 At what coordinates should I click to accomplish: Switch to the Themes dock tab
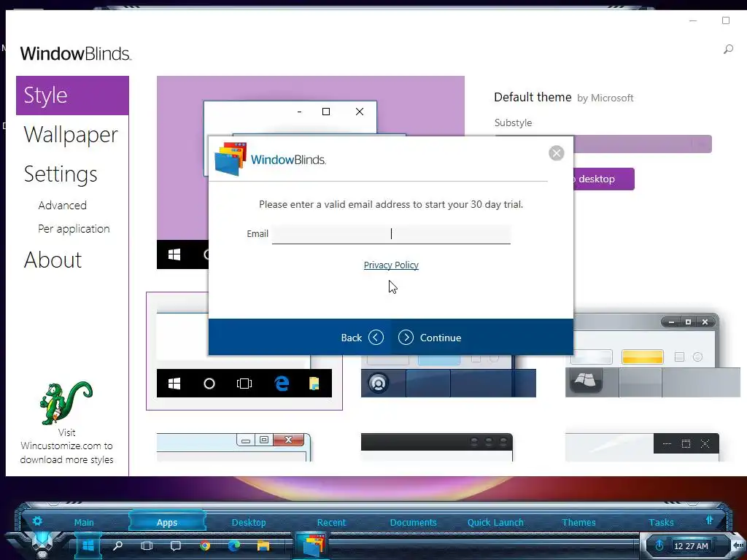click(578, 522)
